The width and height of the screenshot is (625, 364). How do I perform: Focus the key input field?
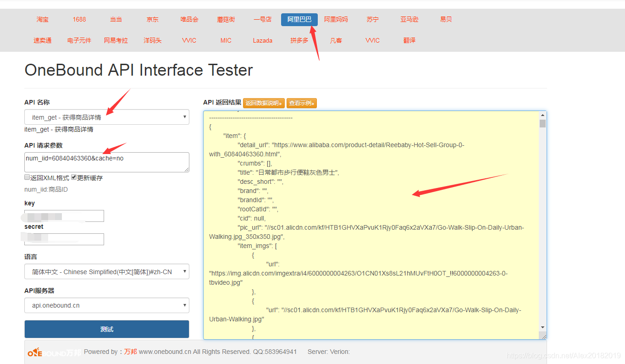coord(64,216)
